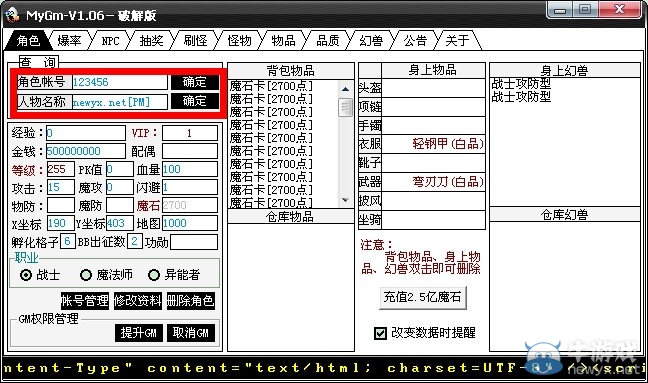Open the 刷怪 tab

(195, 40)
